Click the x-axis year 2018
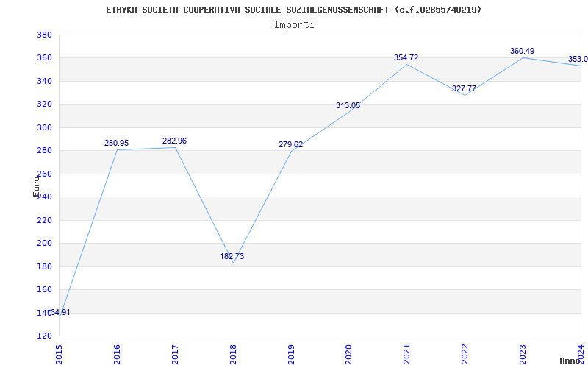 pos(233,354)
